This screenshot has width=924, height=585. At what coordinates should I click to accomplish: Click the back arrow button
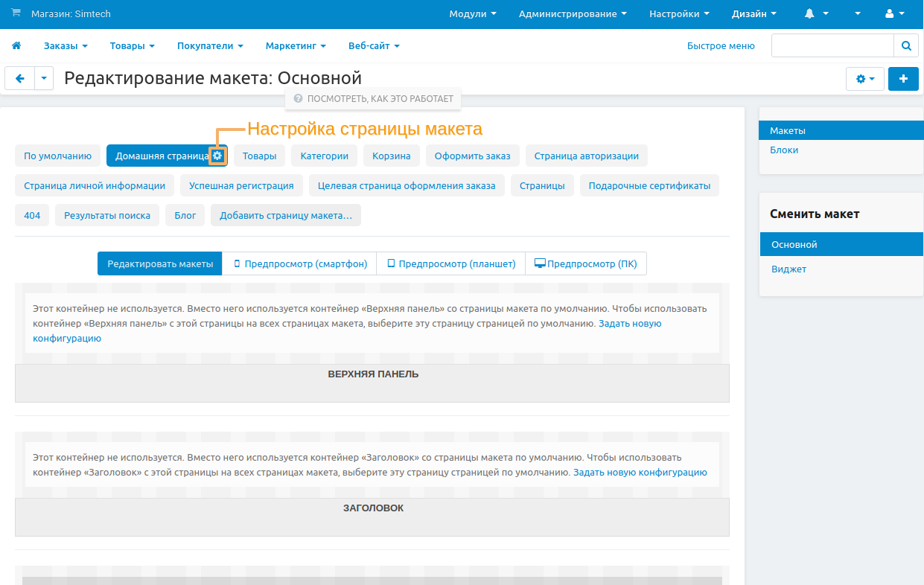pos(20,79)
